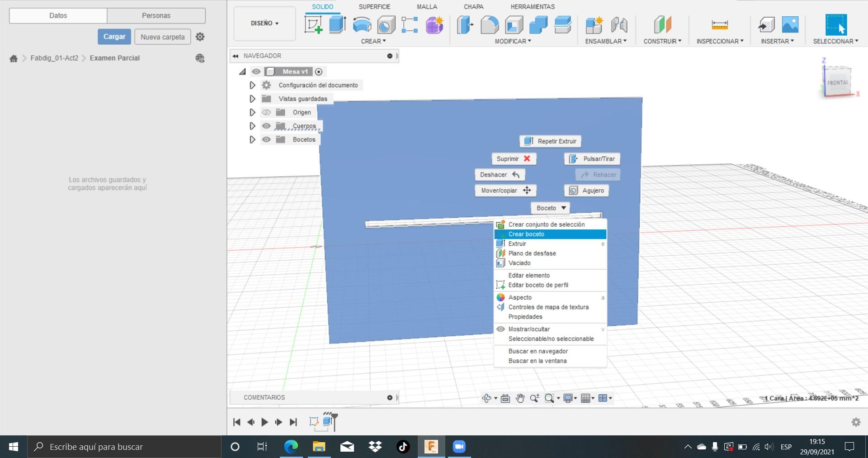Screen dimensions: 868x458
Task: Toggle visibility of Mesa v1 component
Action: tap(256, 72)
